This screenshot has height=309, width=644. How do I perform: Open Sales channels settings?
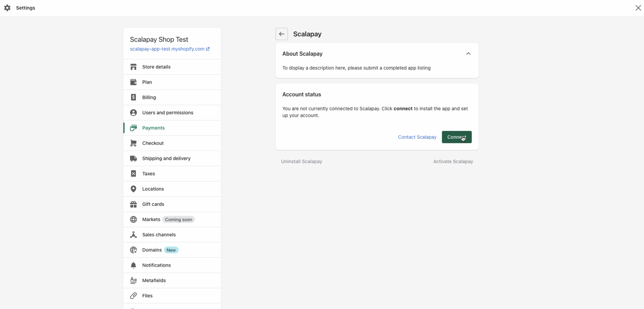click(159, 235)
